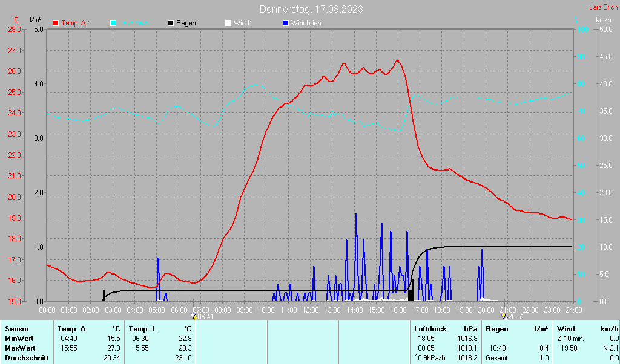
Task: Click the 12:00 time axis label
Action: (x=310, y=310)
